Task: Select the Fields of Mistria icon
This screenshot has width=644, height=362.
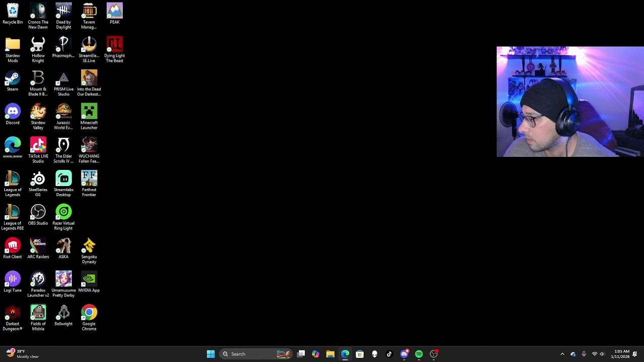Action: click(38, 318)
